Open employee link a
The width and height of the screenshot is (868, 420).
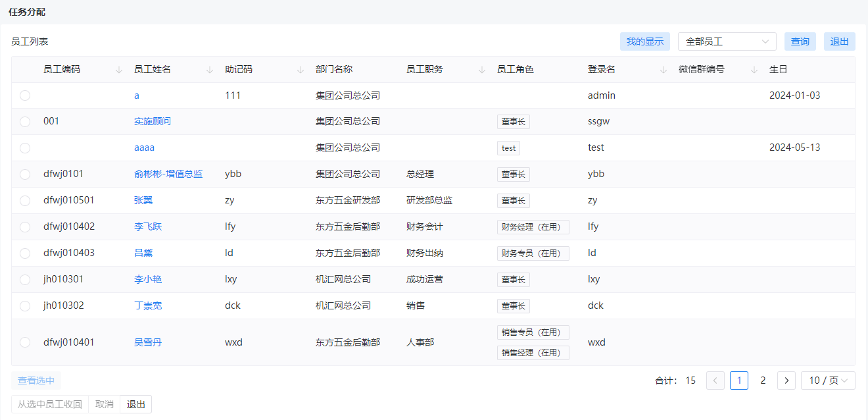[137, 95]
